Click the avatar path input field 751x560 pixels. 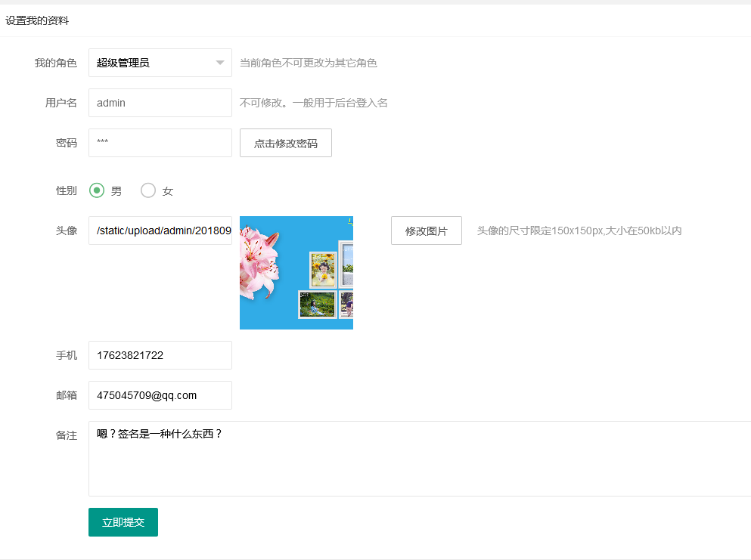pyautogui.click(x=160, y=230)
